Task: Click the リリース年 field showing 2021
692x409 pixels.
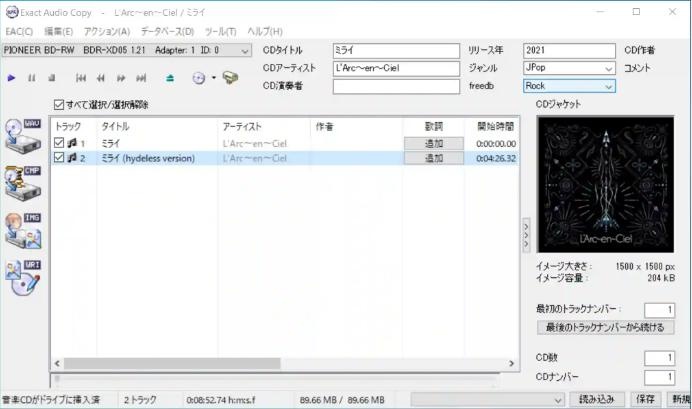Action: pos(569,50)
